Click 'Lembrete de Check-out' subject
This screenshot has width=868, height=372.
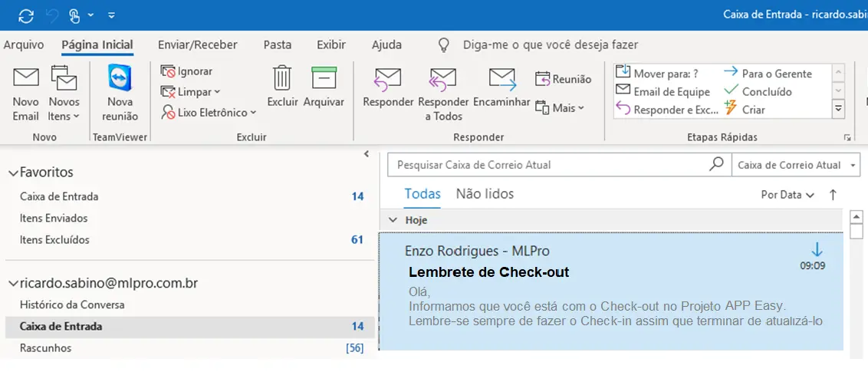[488, 272]
